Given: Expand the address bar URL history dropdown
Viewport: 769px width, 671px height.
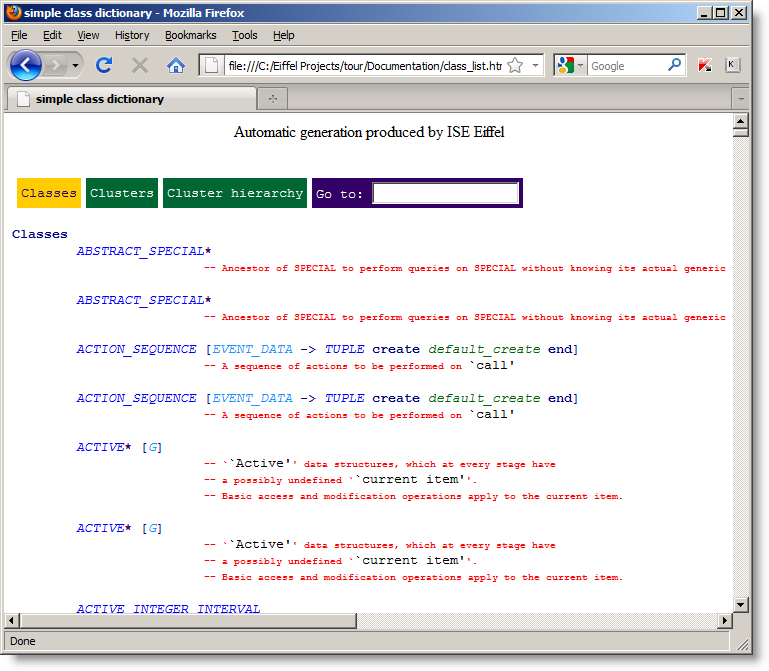Looking at the screenshot, I should pyautogui.click(x=536, y=65).
